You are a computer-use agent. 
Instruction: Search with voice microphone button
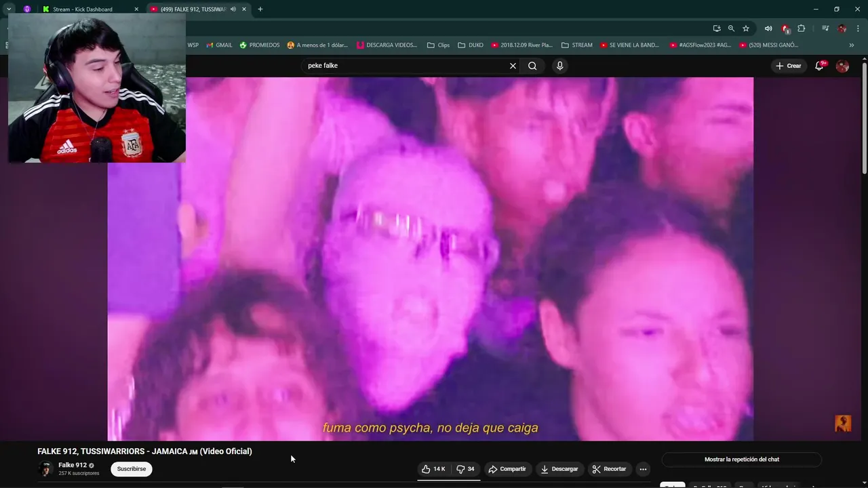(559, 66)
